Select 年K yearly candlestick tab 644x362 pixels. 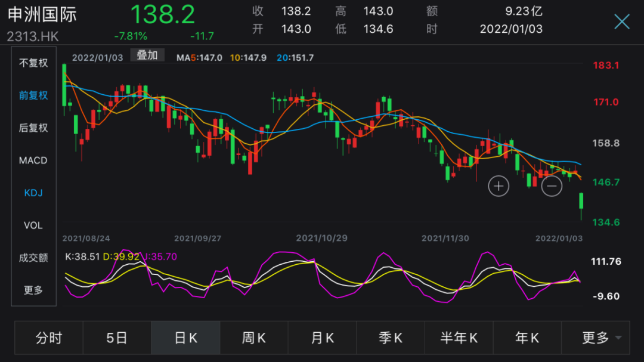click(527, 338)
